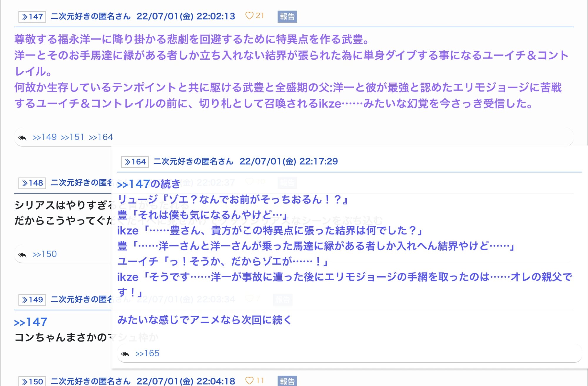Click post number badge »149

[32, 300]
